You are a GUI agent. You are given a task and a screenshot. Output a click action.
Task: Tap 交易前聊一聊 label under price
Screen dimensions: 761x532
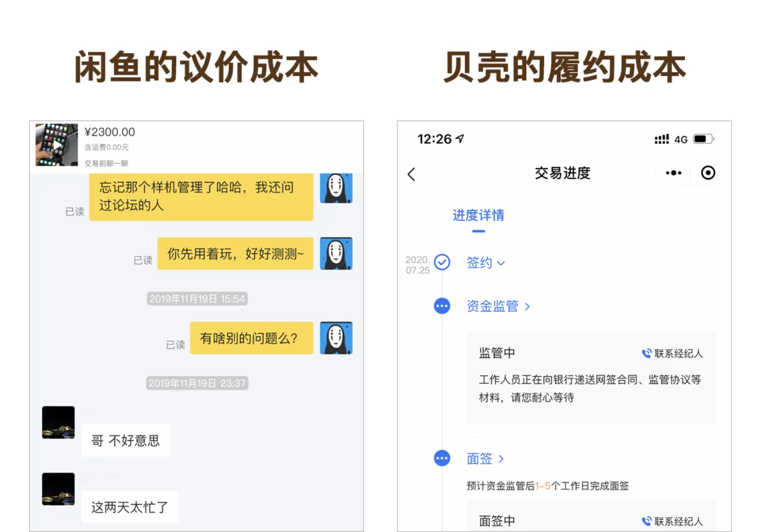point(106,163)
